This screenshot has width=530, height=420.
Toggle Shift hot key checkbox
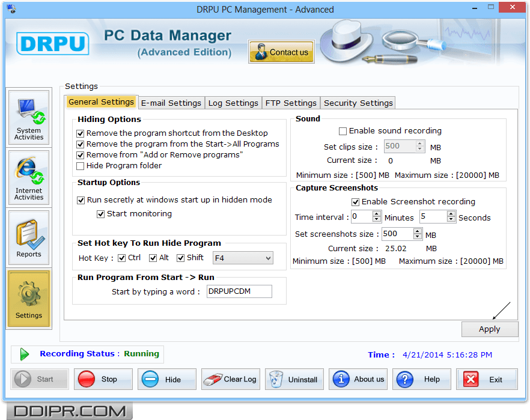[181, 258]
